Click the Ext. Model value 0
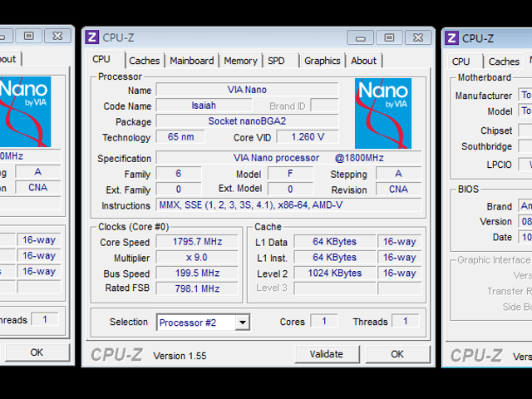532x399 pixels. 290,190
